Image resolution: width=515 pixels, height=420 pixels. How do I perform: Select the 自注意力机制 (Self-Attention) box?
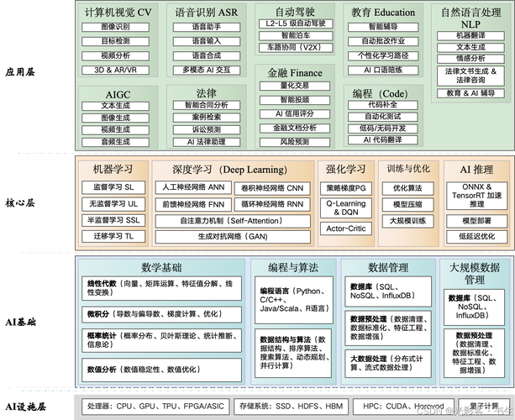pyautogui.click(x=233, y=221)
